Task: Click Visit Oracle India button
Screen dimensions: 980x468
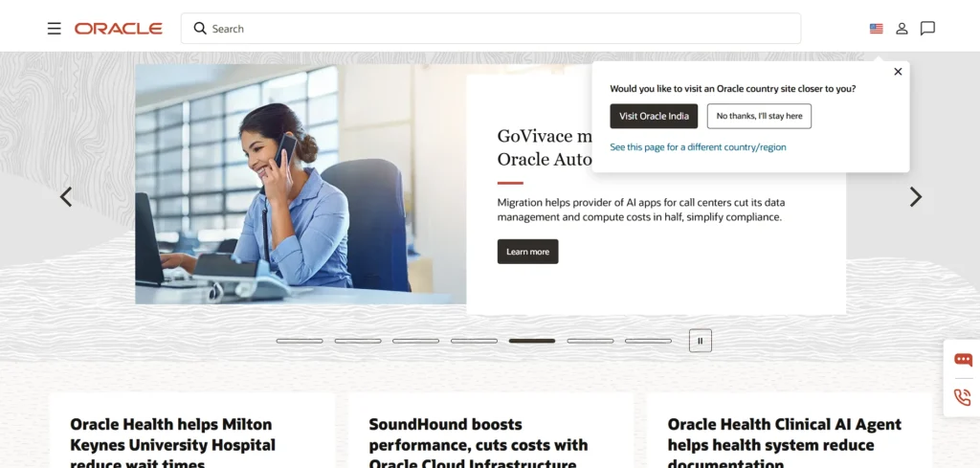Action: [654, 116]
